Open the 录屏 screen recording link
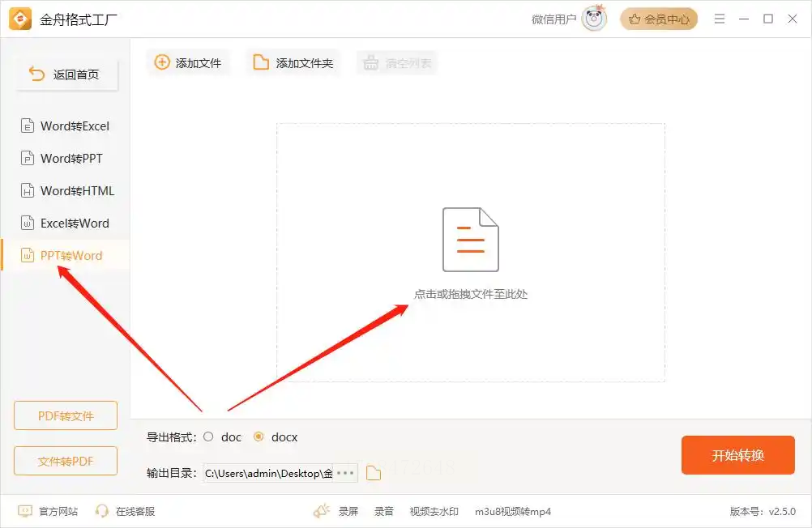 pos(348,512)
